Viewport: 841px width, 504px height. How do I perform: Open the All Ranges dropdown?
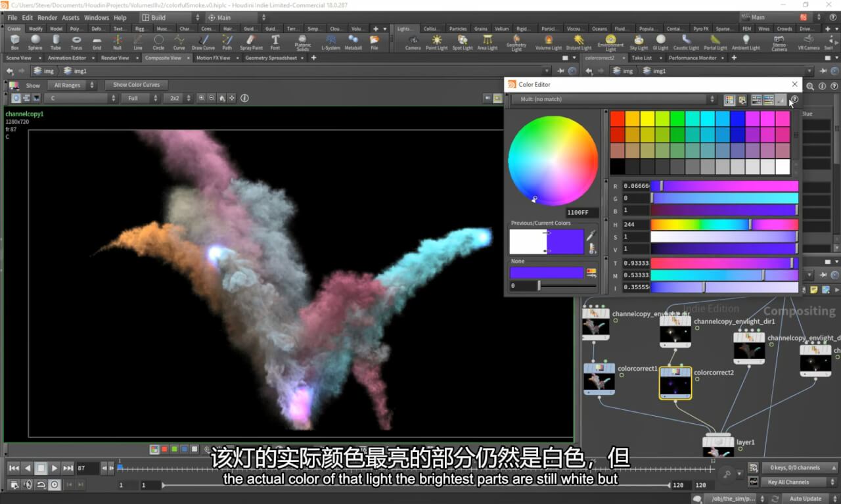tap(71, 85)
